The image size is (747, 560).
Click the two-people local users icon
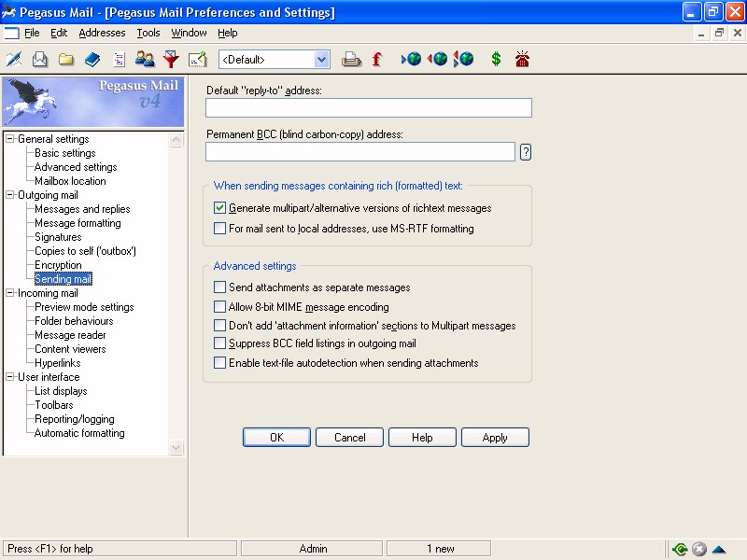[x=145, y=59]
